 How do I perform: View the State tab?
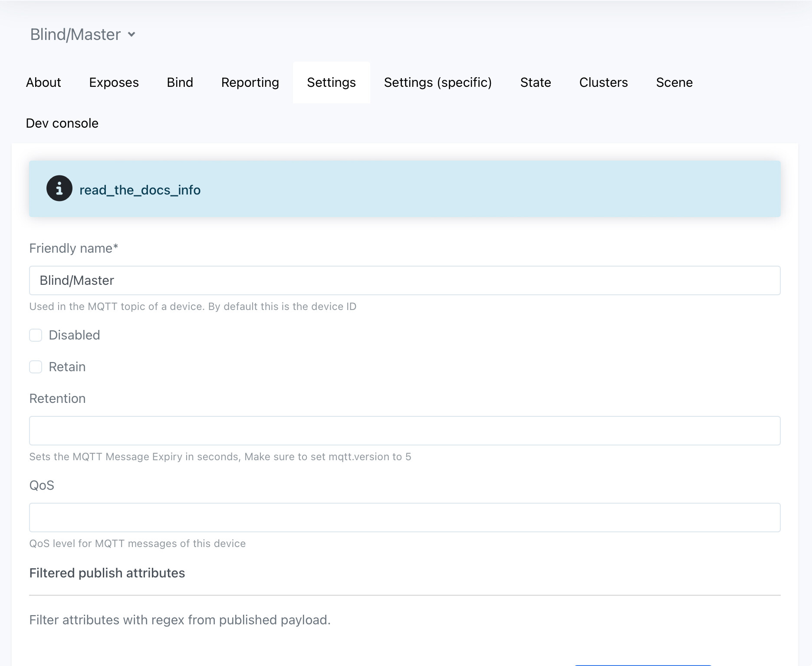536,82
